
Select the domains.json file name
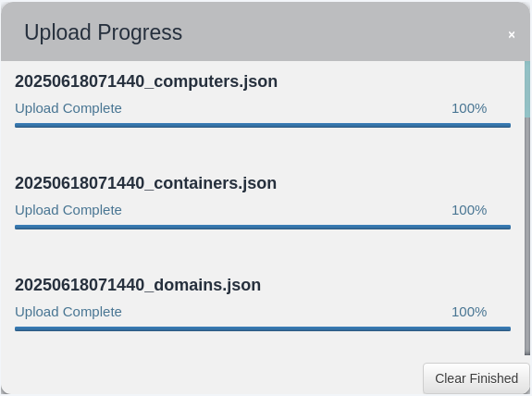point(138,285)
